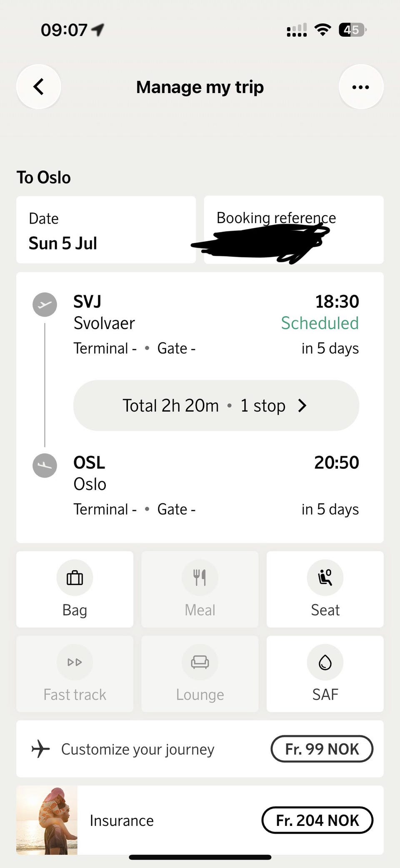
Task: Tap the Fr. 204 NOK insurance button
Action: tap(317, 820)
